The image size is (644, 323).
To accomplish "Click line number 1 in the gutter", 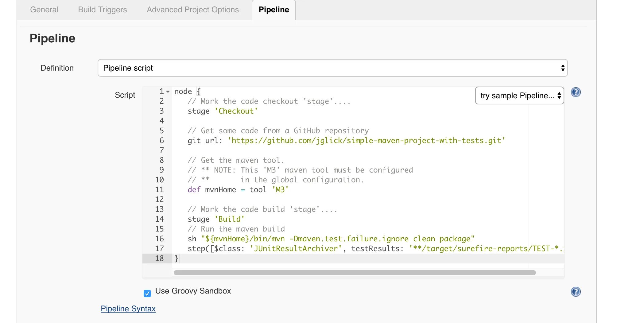I will click(x=161, y=91).
